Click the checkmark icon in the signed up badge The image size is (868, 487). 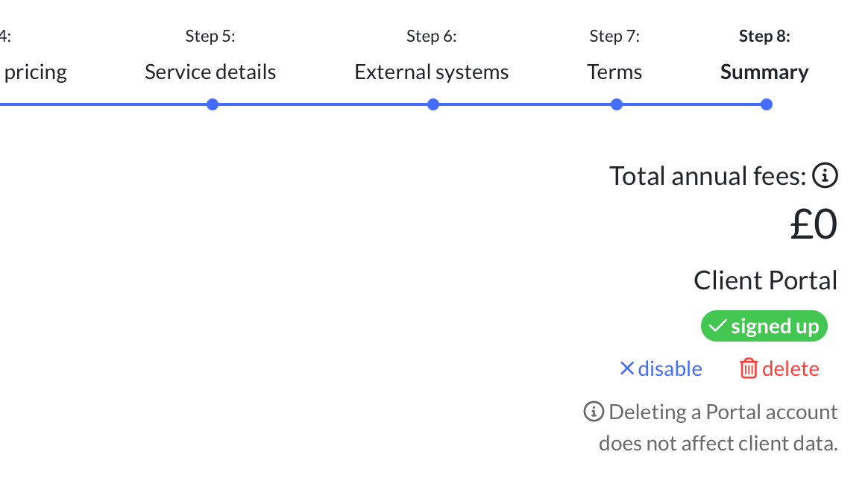pyautogui.click(x=717, y=326)
